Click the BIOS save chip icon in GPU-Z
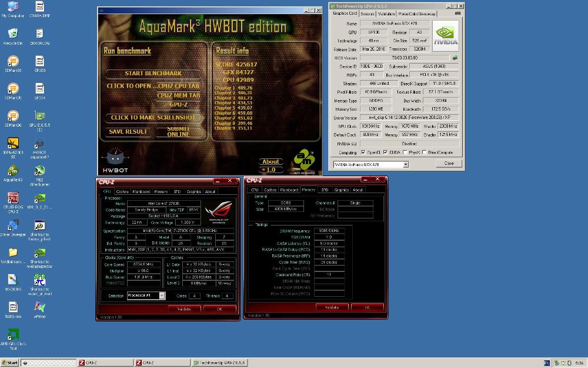 pos(455,58)
